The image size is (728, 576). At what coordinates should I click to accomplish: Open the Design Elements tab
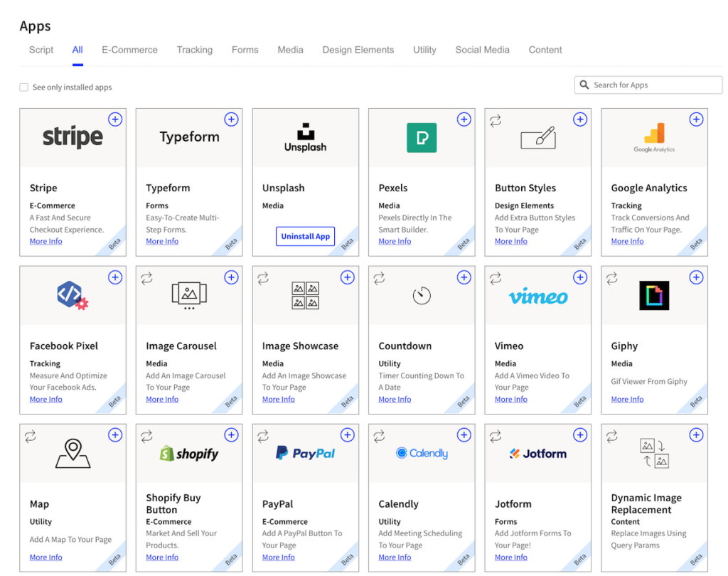click(x=358, y=50)
